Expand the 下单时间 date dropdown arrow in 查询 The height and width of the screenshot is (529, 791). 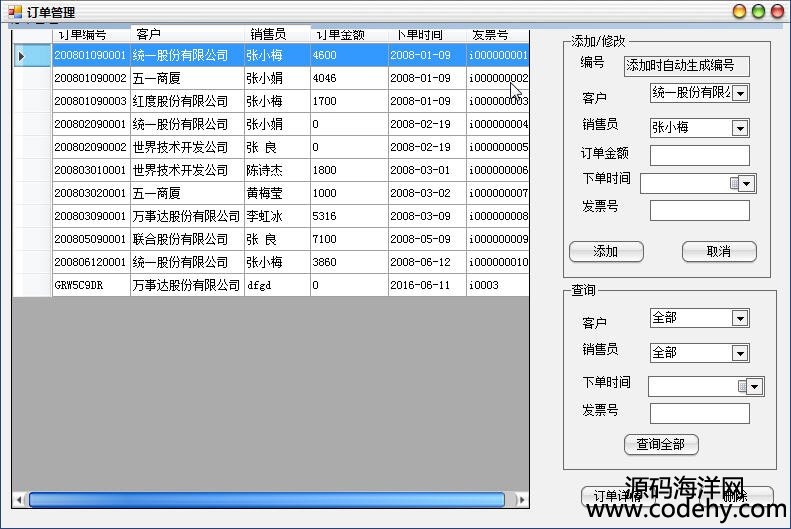click(x=755, y=386)
